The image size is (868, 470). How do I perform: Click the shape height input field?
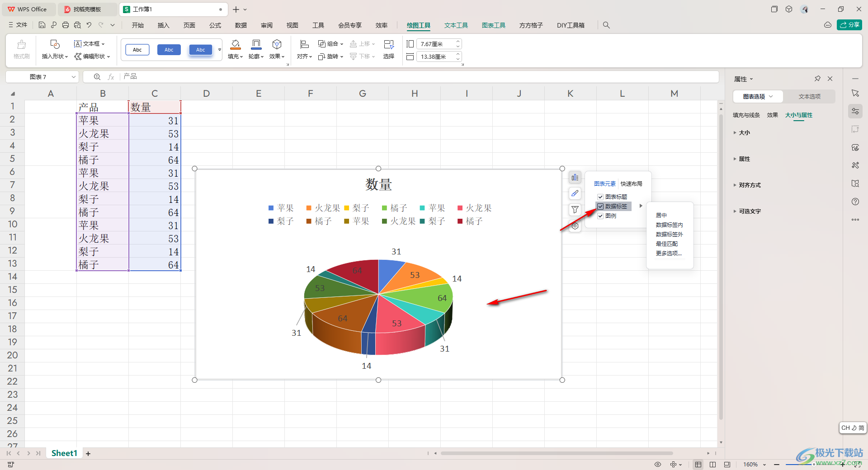pos(435,44)
